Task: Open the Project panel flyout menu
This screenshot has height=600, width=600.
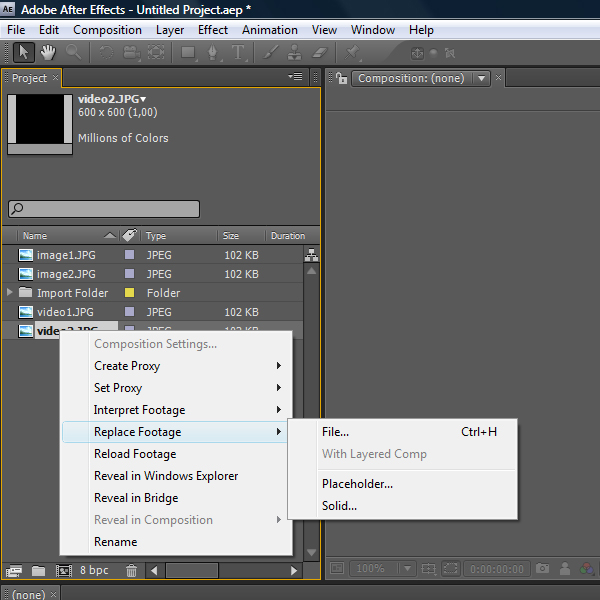Action: 295,77
